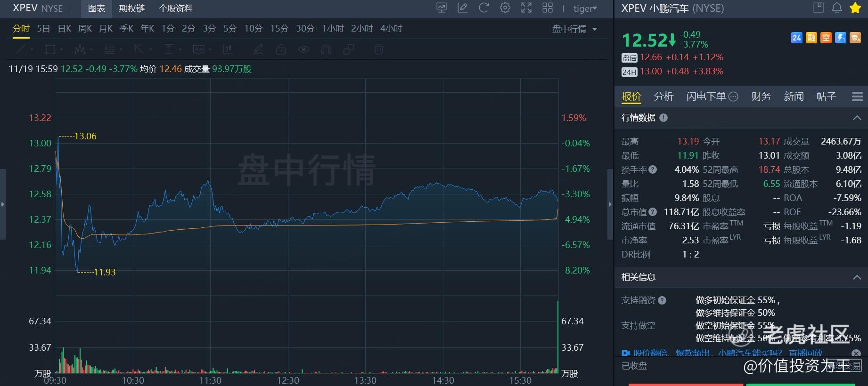The width and height of the screenshot is (868, 386).
Task: Select the price measure tool
Action: [169, 49]
